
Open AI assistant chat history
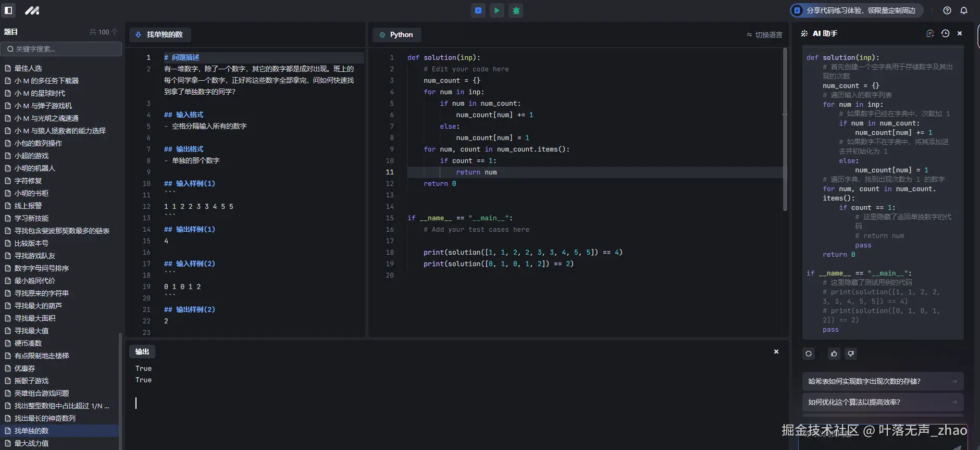click(945, 33)
